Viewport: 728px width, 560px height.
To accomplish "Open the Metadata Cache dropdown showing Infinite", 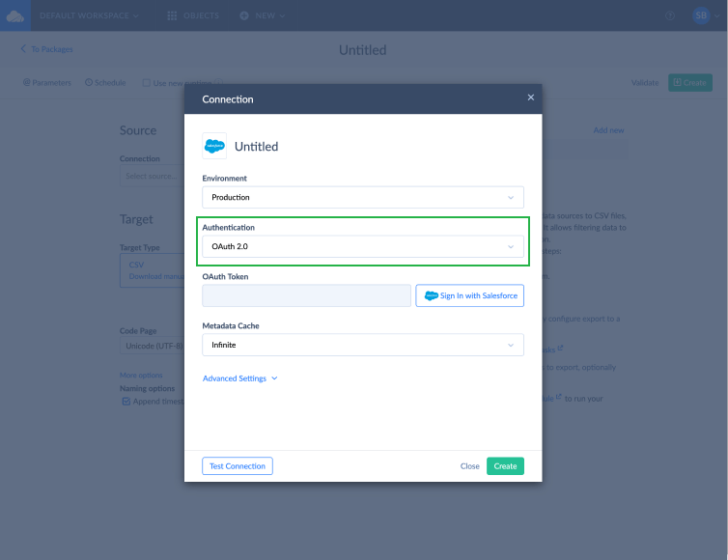I will (x=363, y=345).
